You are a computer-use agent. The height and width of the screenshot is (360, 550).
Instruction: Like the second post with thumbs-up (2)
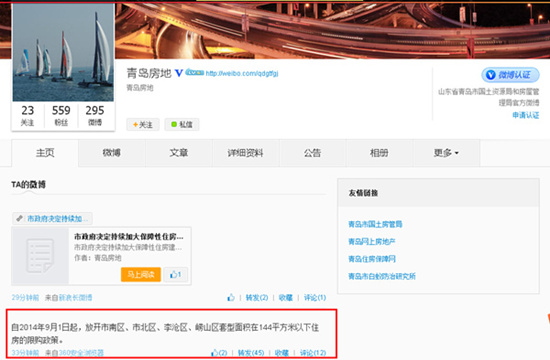pyautogui.click(x=219, y=353)
